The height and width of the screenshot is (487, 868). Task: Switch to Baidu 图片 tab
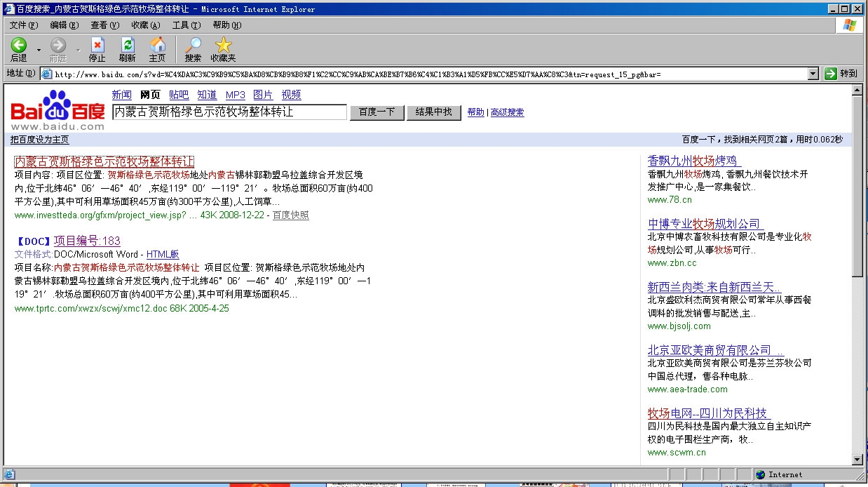point(263,95)
